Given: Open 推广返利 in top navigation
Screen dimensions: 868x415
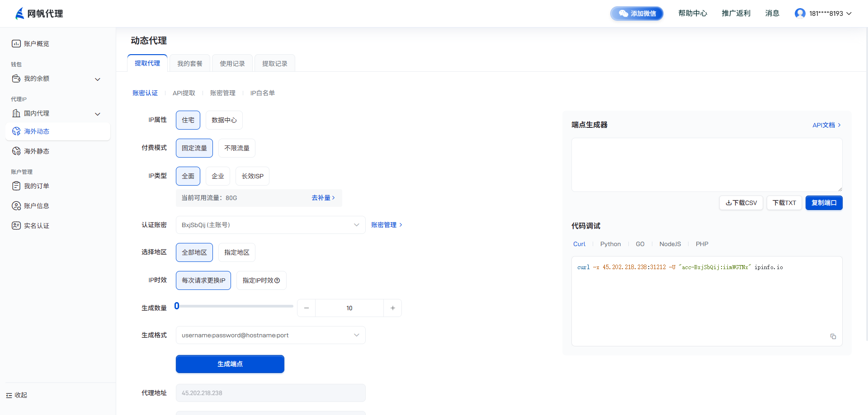Looking at the screenshot, I should pyautogui.click(x=736, y=14).
